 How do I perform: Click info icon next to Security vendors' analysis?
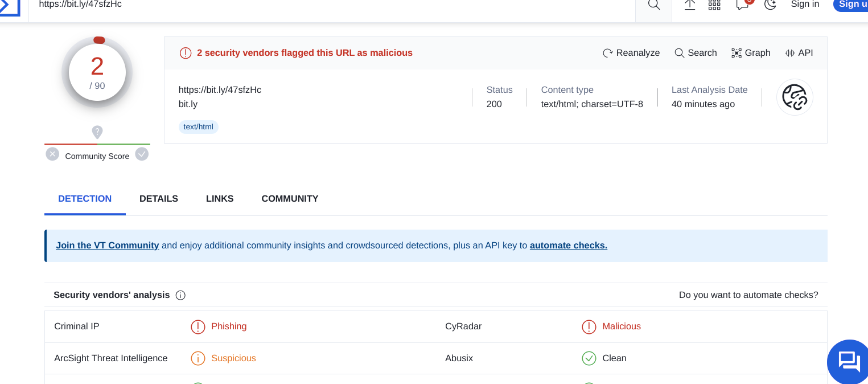click(x=180, y=295)
